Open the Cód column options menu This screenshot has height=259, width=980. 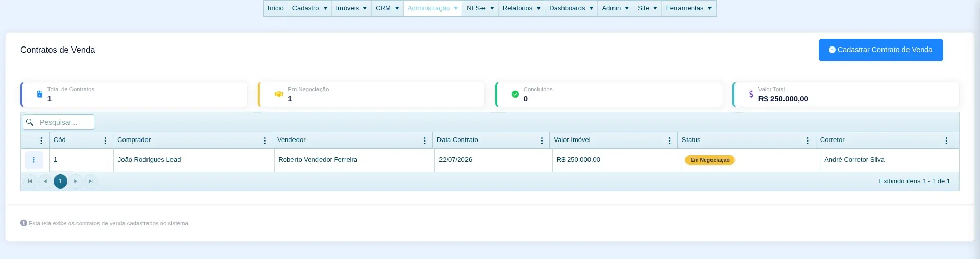point(105,140)
